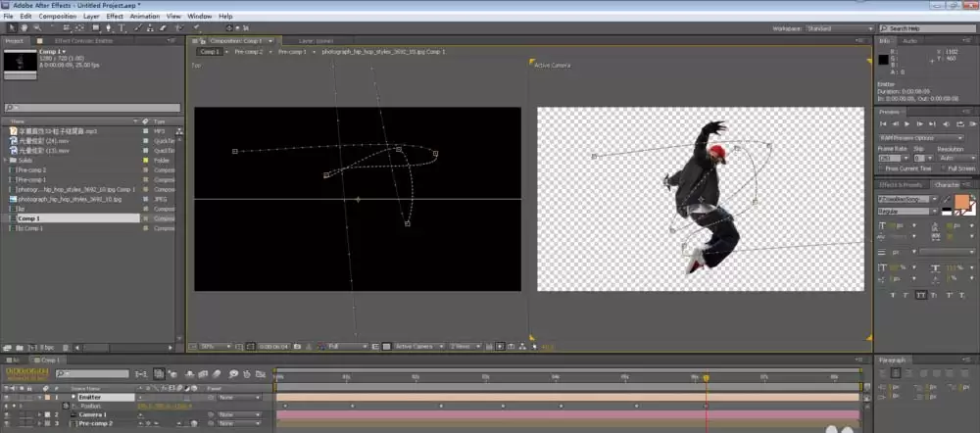Activate the Puppet Pin tool

pyautogui.click(x=196, y=28)
